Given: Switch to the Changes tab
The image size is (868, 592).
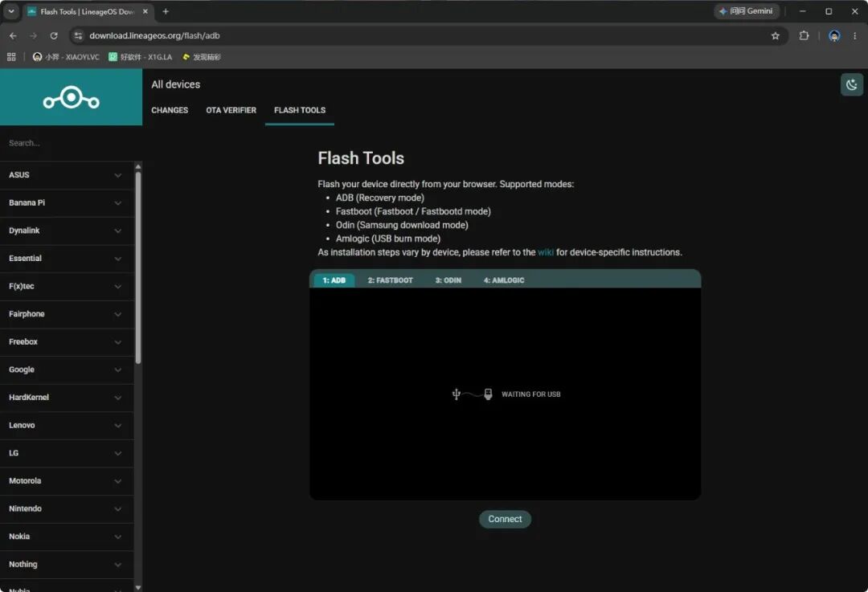Looking at the screenshot, I should coord(170,110).
